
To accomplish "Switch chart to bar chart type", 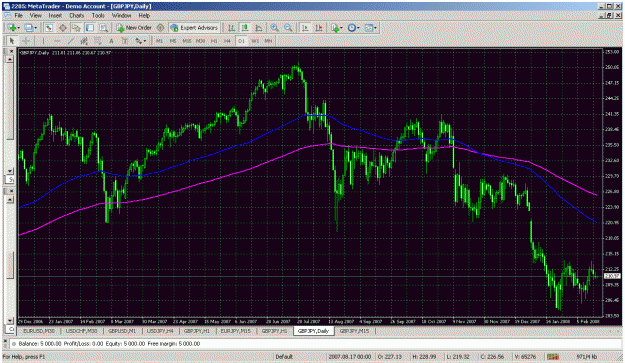I will pos(231,27).
